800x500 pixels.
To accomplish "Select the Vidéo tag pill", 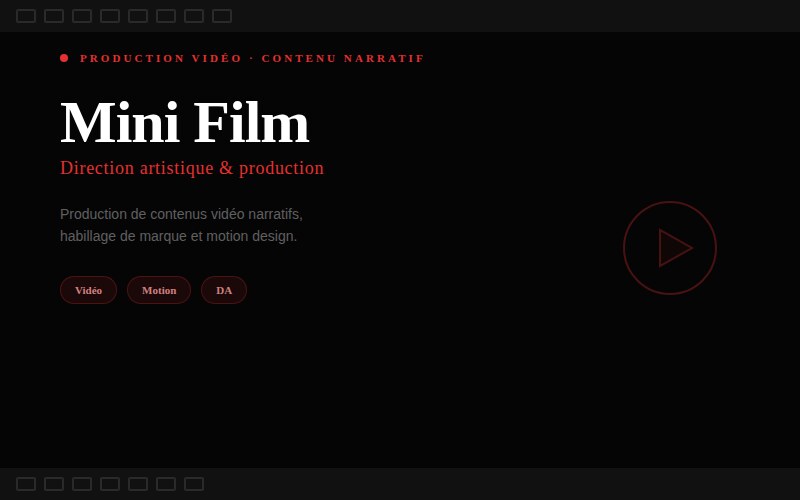I will [x=88, y=290].
